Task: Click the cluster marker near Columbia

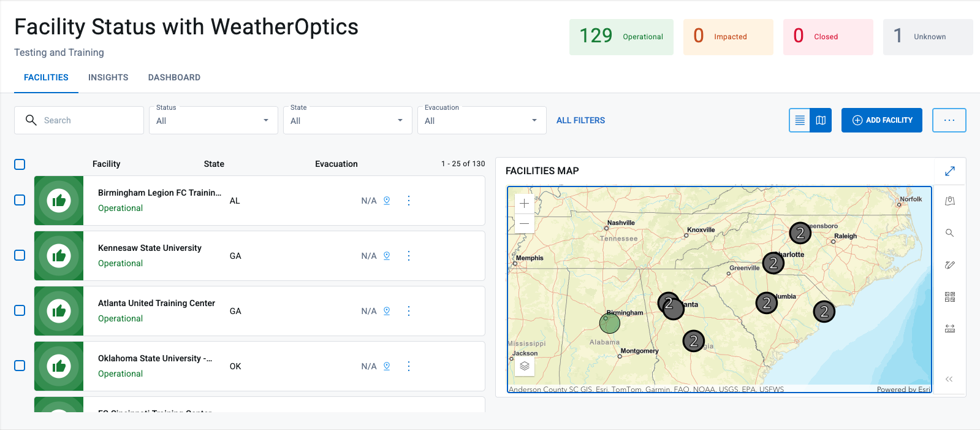Action: click(x=766, y=302)
